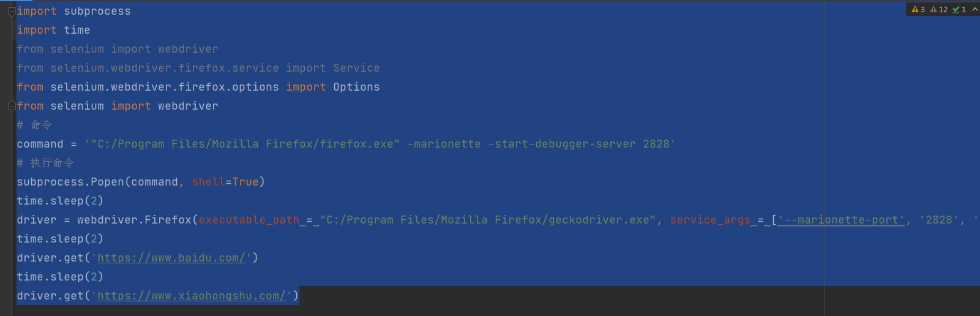Screen dimensions: 980x316
Task: Collapse the imports fold marker at import subprocess
Action: click(x=11, y=11)
